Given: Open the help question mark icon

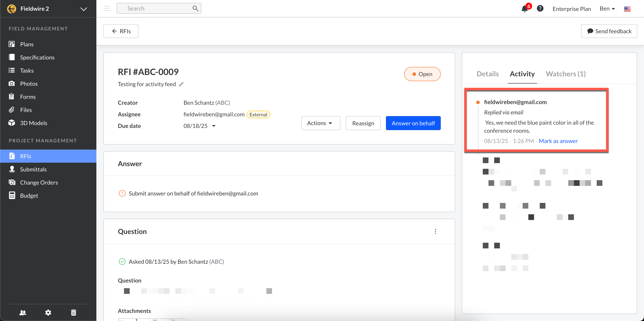Looking at the screenshot, I should (x=540, y=9).
